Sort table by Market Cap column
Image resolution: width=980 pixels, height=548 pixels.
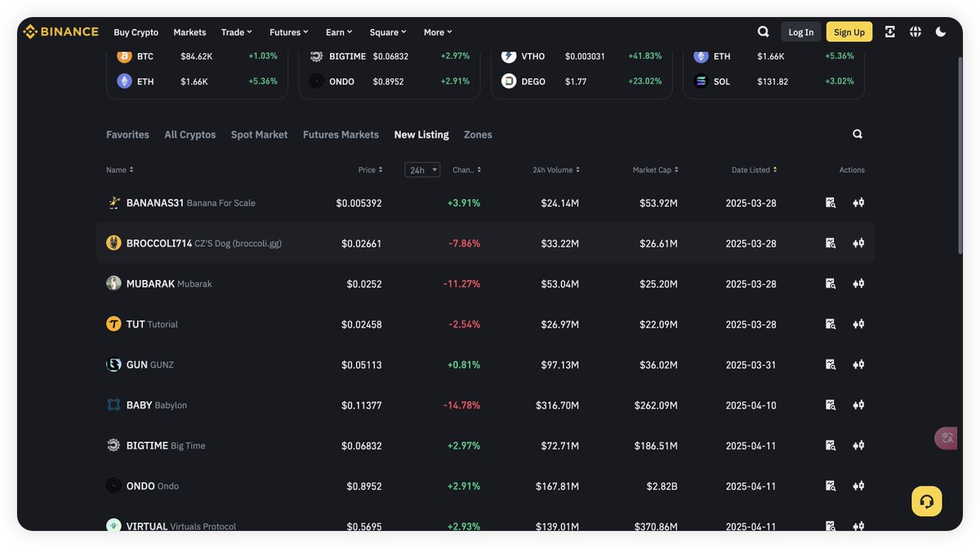click(655, 170)
